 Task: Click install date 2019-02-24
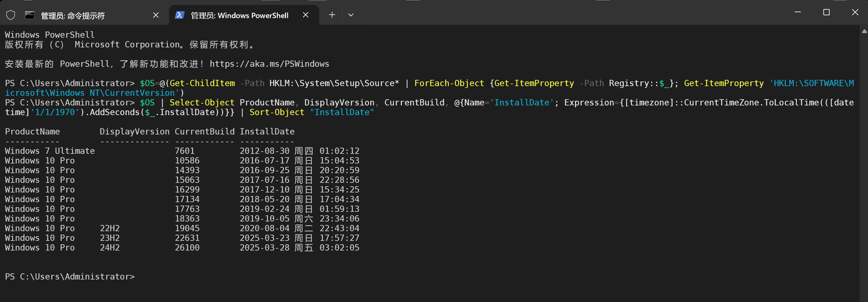(264, 209)
